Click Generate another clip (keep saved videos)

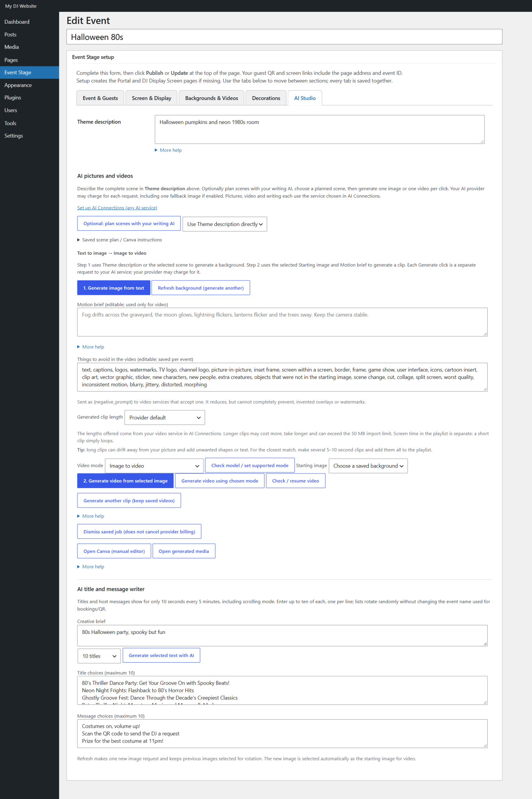(x=129, y=500)
